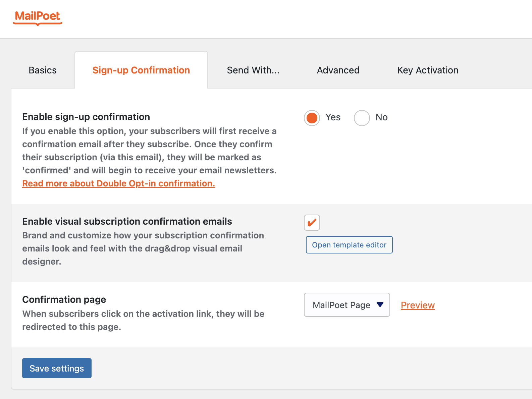Click the visual subscription confirmation emails heading
The image size is (532, 399).
[x=127, y=221]
